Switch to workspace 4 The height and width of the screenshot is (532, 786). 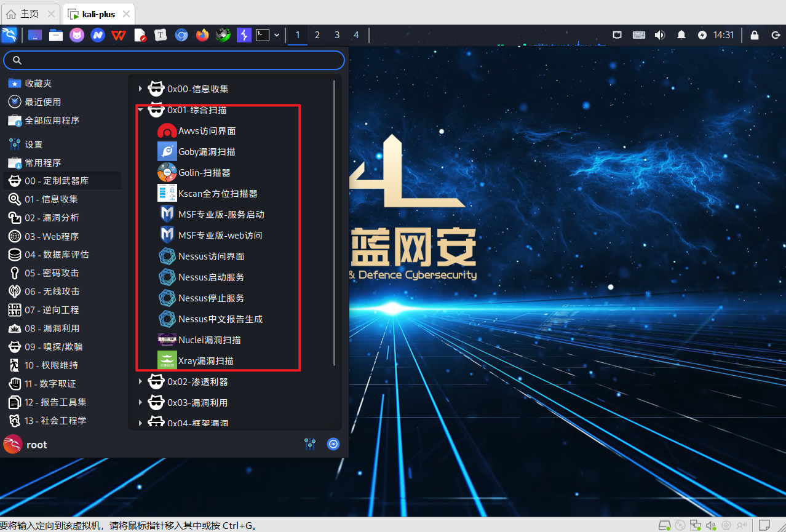pos(356,35)
